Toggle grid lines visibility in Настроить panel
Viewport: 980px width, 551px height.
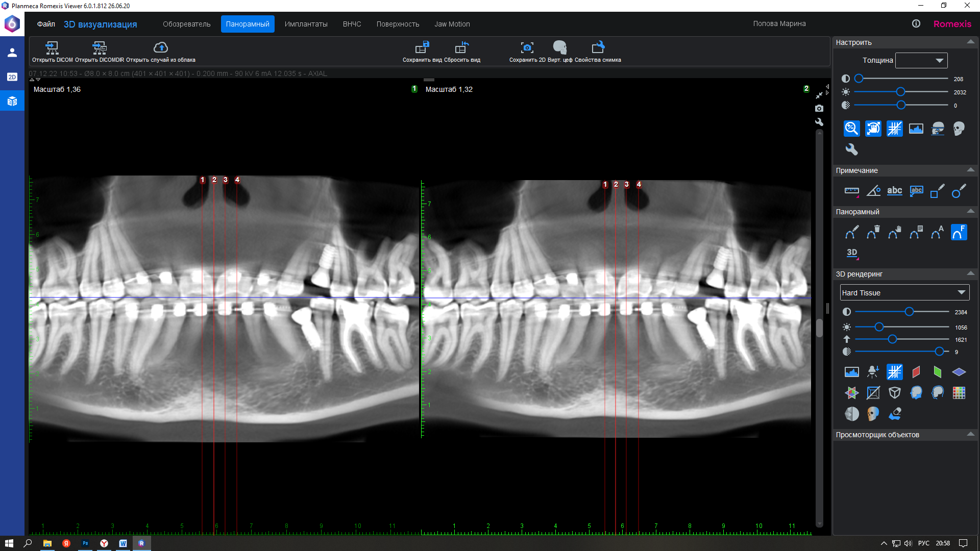tap(894, 128)
